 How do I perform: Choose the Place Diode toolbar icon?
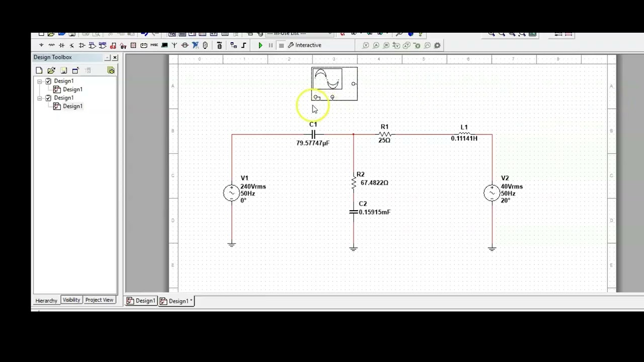coord(61,45)
